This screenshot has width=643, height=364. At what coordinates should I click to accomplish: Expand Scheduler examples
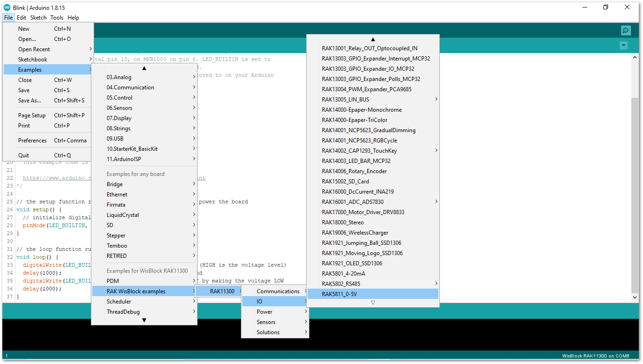(144, 302)
